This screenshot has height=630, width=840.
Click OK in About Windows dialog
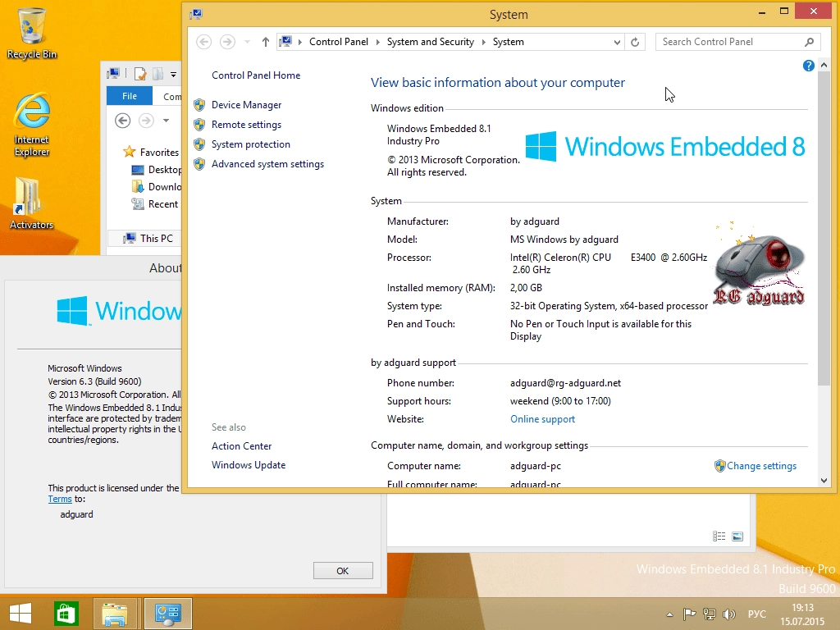tap(343, 571)
